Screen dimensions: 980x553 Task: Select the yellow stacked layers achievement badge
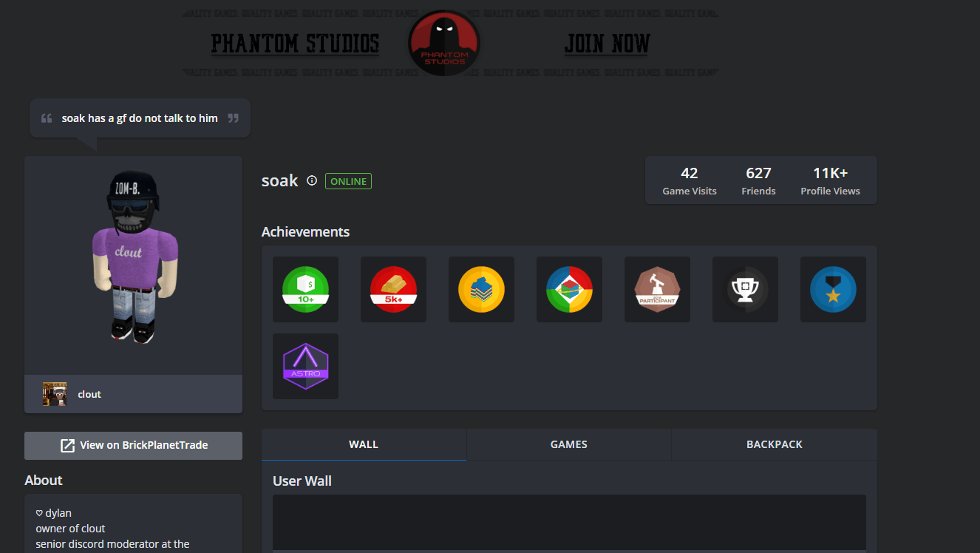click(481, 289)
